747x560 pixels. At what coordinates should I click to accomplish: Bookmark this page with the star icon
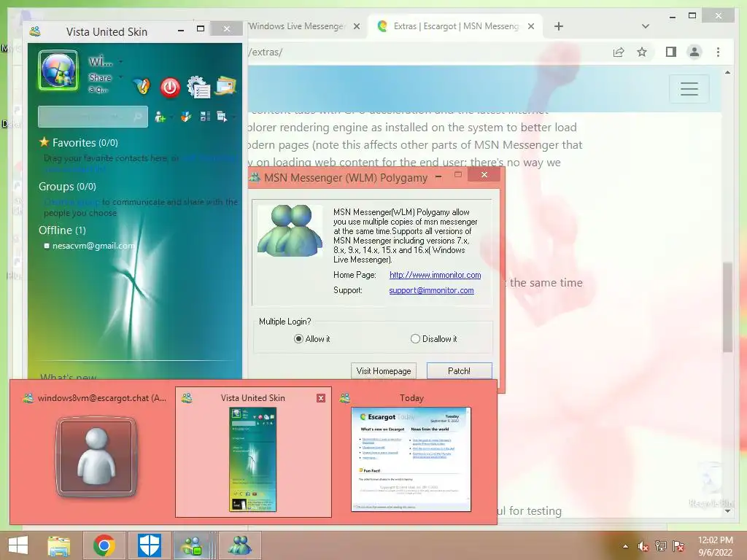pyautogui.click(x=642, y=52)
